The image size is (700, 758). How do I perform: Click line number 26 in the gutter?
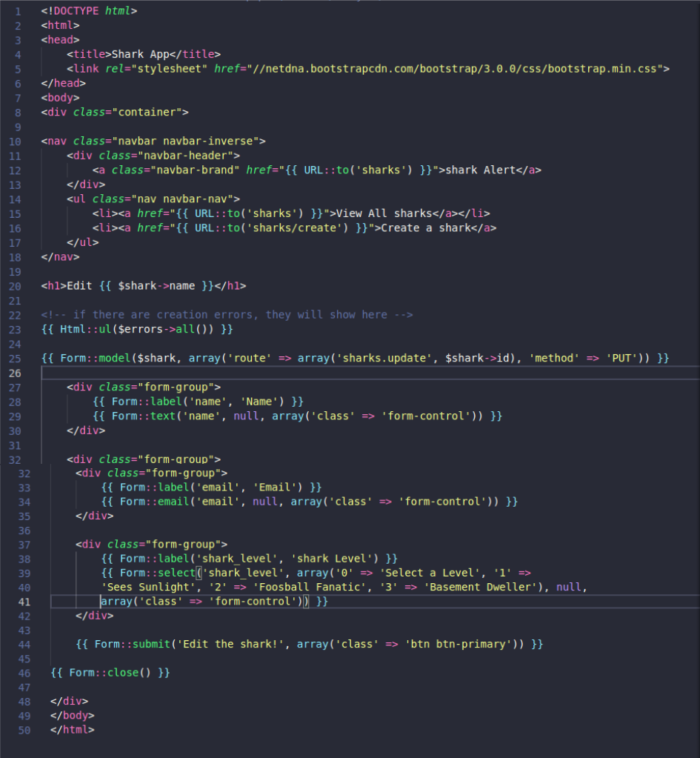click(x=15, y=373)
